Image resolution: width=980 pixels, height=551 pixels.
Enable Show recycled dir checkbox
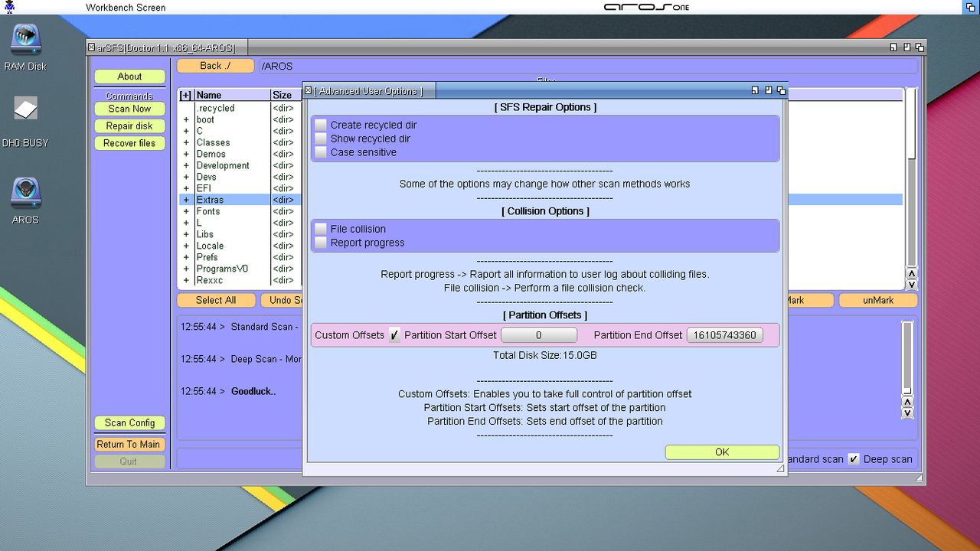tap(321, 139)
